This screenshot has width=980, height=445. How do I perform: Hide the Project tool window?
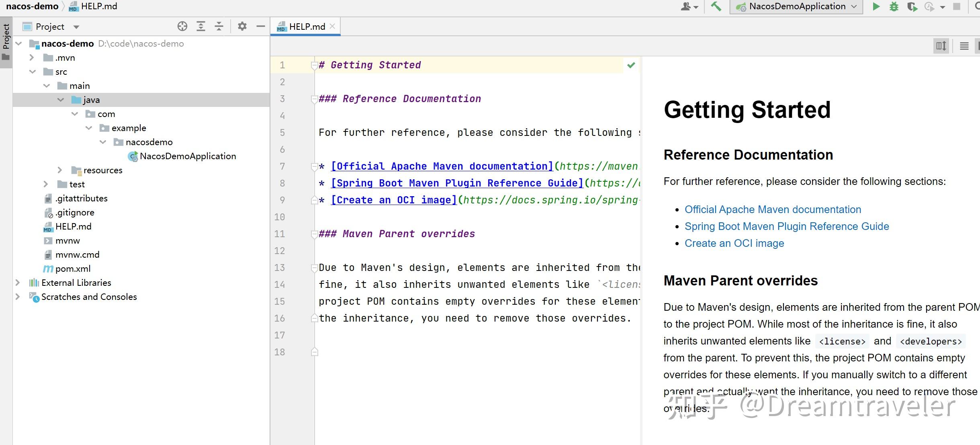click(260, 27)
